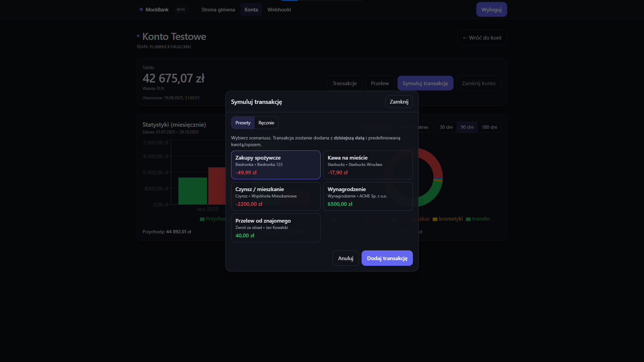Click the MockBank logo dot
644x362 pixels.
[141, 9]
